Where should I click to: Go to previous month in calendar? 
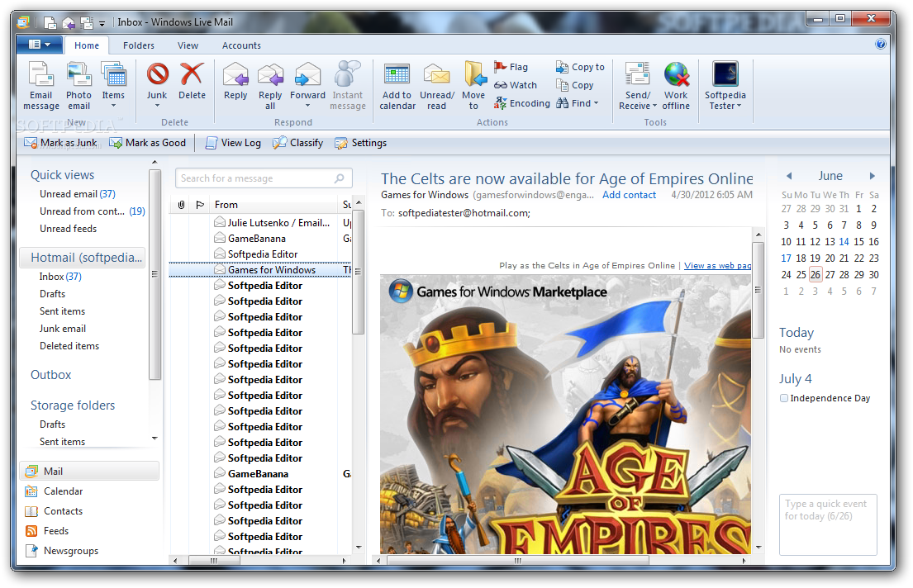(789, 176)
